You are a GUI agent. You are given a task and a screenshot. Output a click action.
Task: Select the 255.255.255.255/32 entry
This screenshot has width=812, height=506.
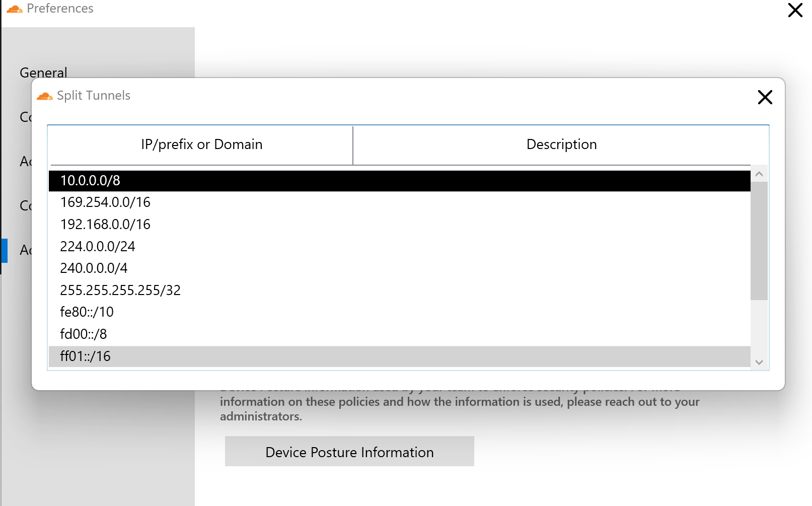201,290
